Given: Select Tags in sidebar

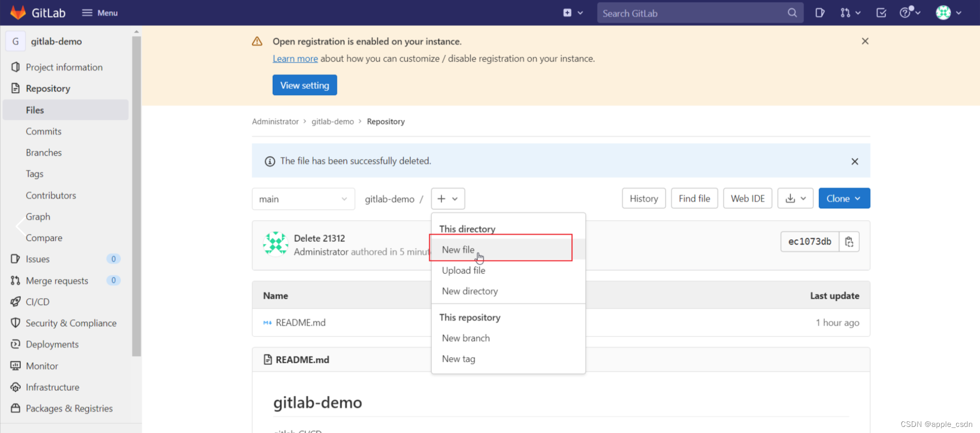Looking at the screenshot, I should pos(35,174).
